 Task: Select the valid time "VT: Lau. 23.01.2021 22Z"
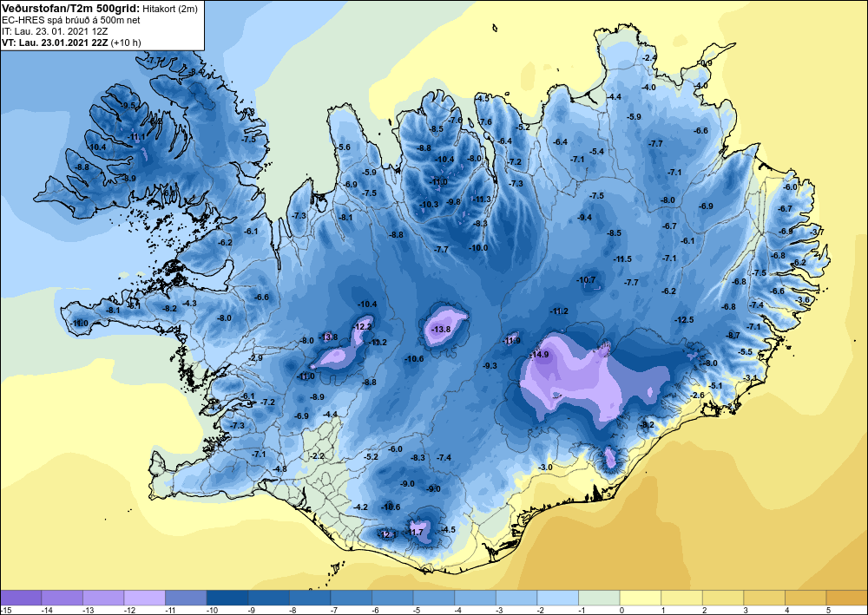click(x=55, y=43)
